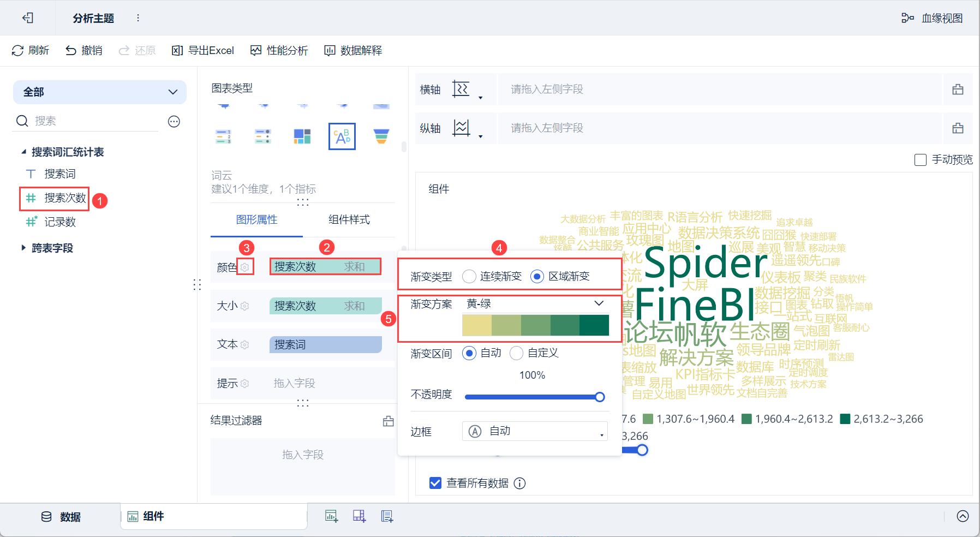Image resolution: width=980 pixels, height=537 pixels.
Task: Click the add component icon
Action: [331, 516]
